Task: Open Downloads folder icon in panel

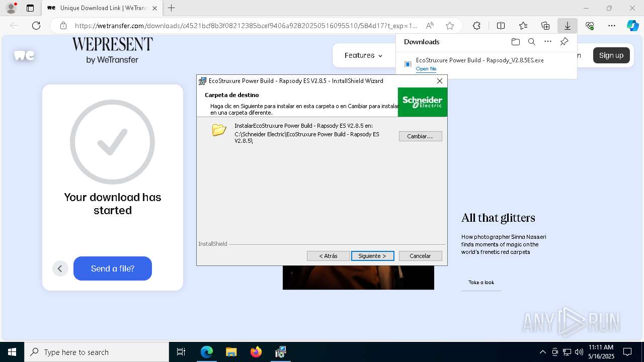Action: click(515, 42)
